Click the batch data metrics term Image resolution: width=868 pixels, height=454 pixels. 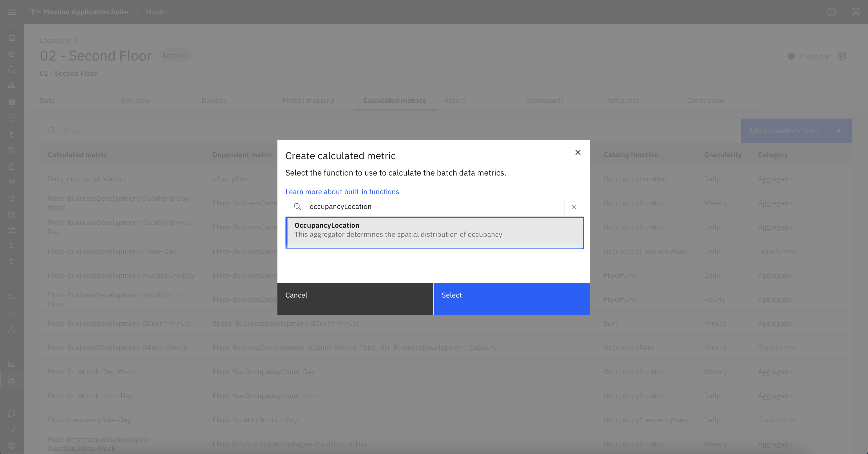click(x=471, y=173)
